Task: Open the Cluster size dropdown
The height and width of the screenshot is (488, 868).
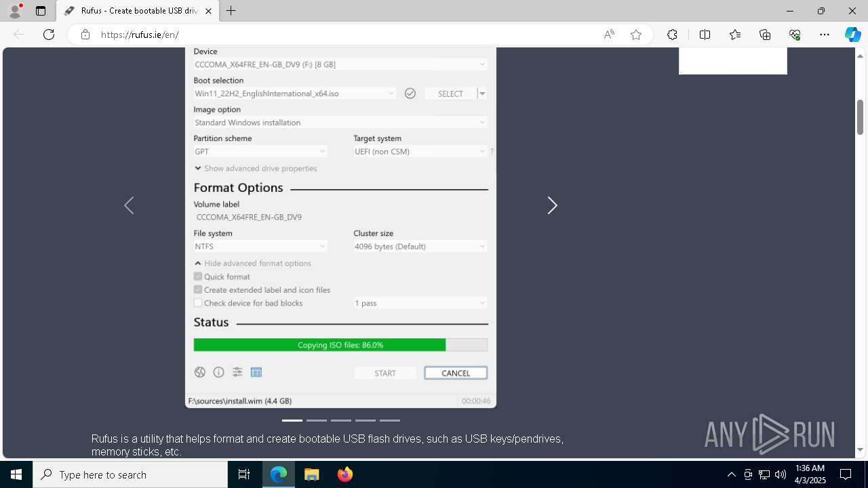Action: (420, 246)
